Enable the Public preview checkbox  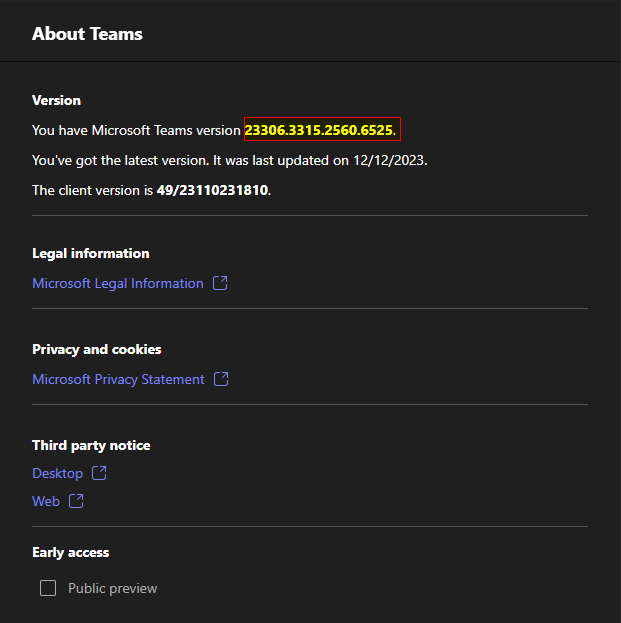click(x=48, y=588)
